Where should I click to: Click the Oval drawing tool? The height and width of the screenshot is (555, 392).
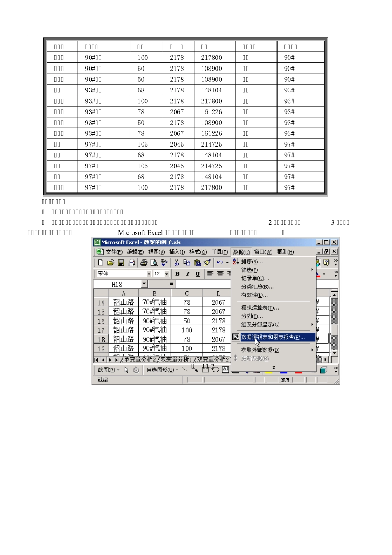pos(215,369)
